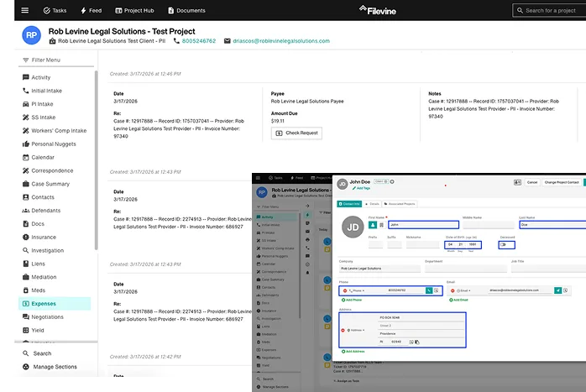
Task: Call client phone number 8005246762
Action: tap(199, 41)
